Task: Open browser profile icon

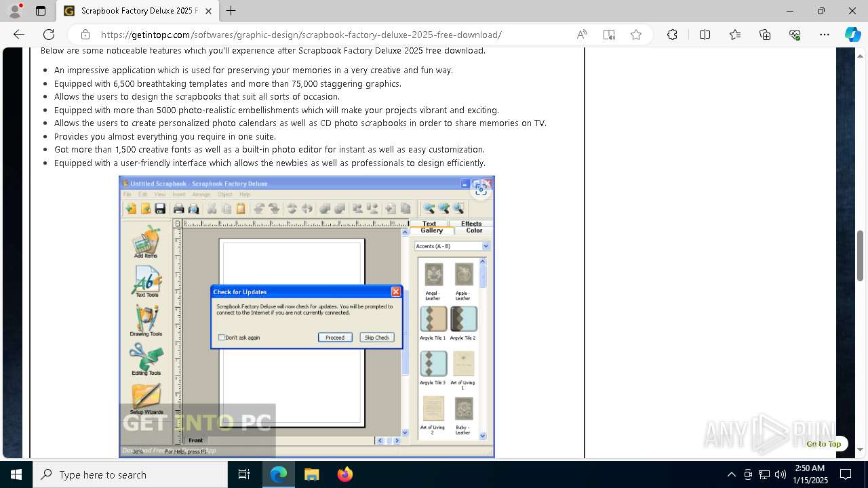Action: click(x=15, y=11)
